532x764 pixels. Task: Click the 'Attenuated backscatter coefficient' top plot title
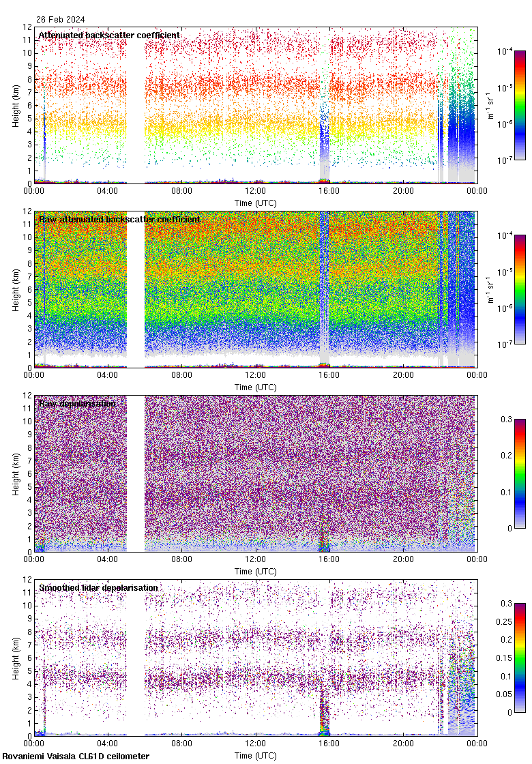108,35
